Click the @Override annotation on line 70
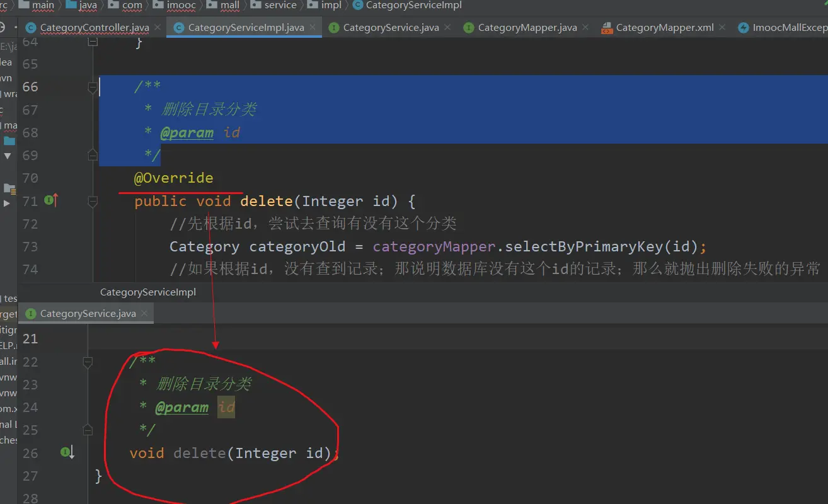Screen dimensions: 828x504 pyautogui.click(x=173, y=178)
